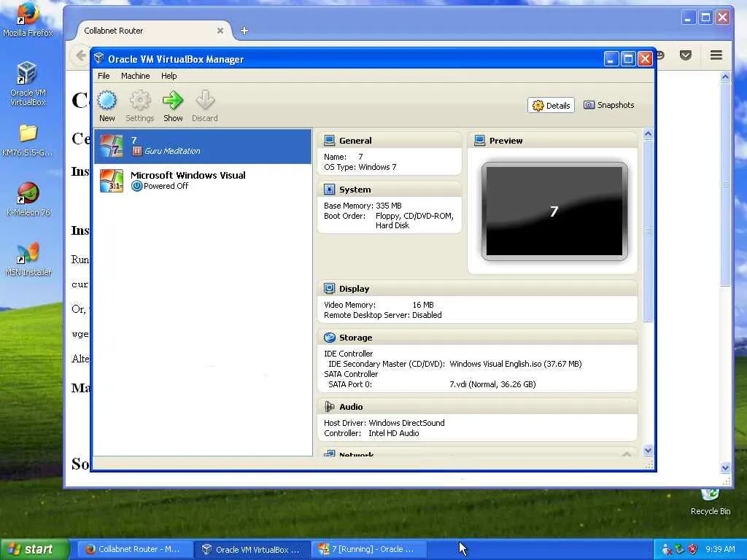Image resolution: width=747 pixels, height=560 pixels.
Task: Open the System section header link
Action: point(355,190)
